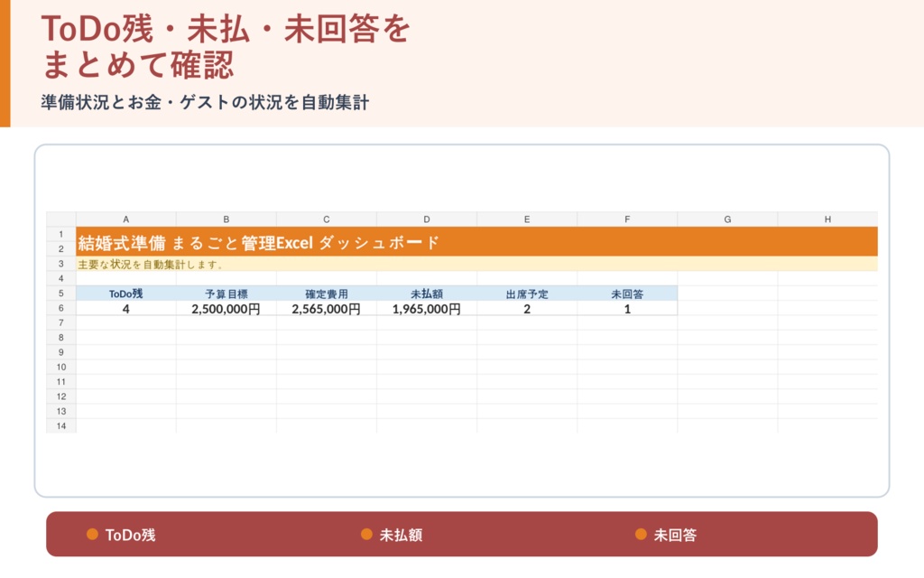Click 未払額 label in the red footer bar

pos(401,535)
